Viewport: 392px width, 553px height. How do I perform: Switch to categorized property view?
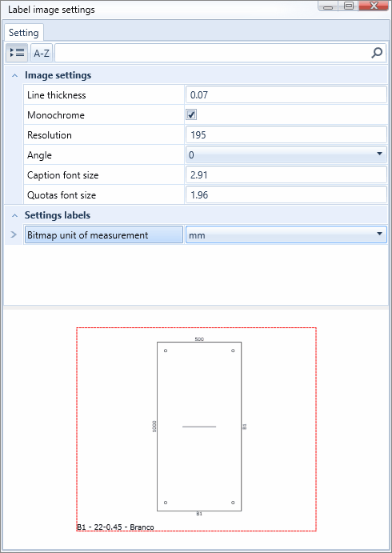click(x=17, y=54)
